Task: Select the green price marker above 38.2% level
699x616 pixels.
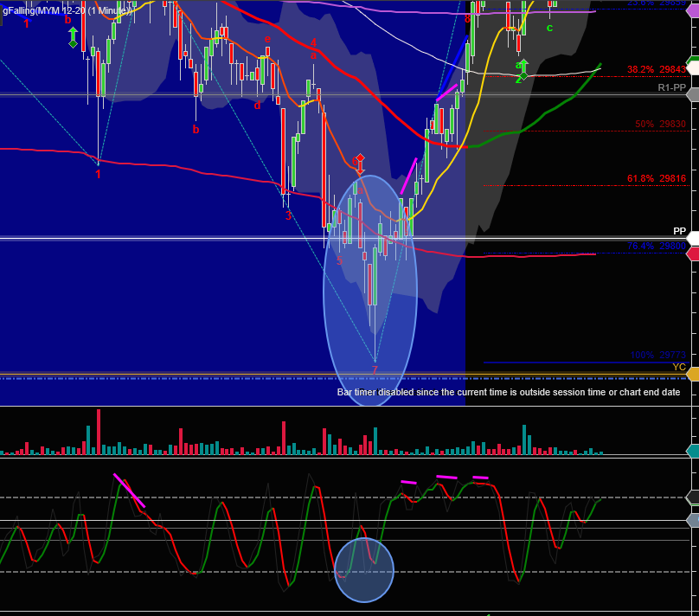Action: (x=692, y=60)
